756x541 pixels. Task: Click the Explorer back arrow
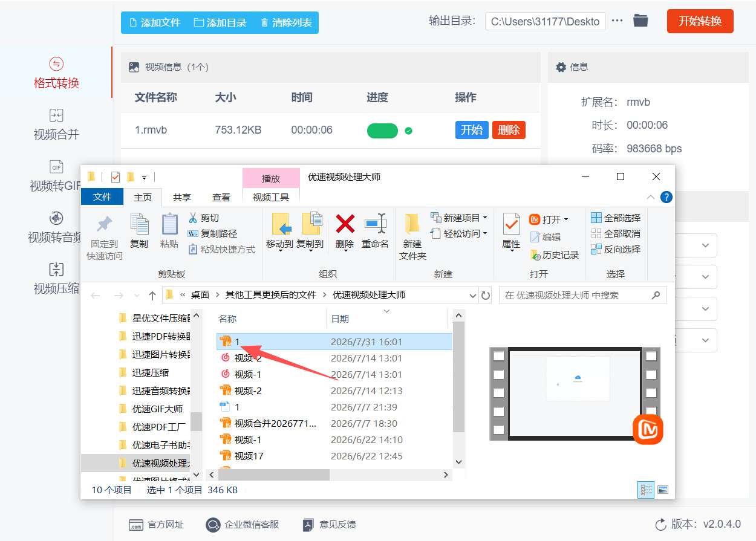click(95, 296)
